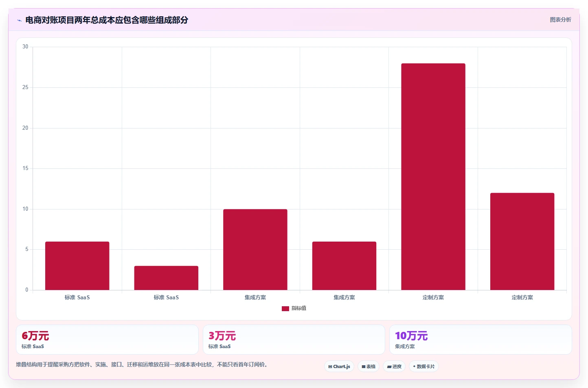Click the tallest 定制方案 bar valued 28
Viewport: 588px width, 388px height.
click(x=433, y=177)
